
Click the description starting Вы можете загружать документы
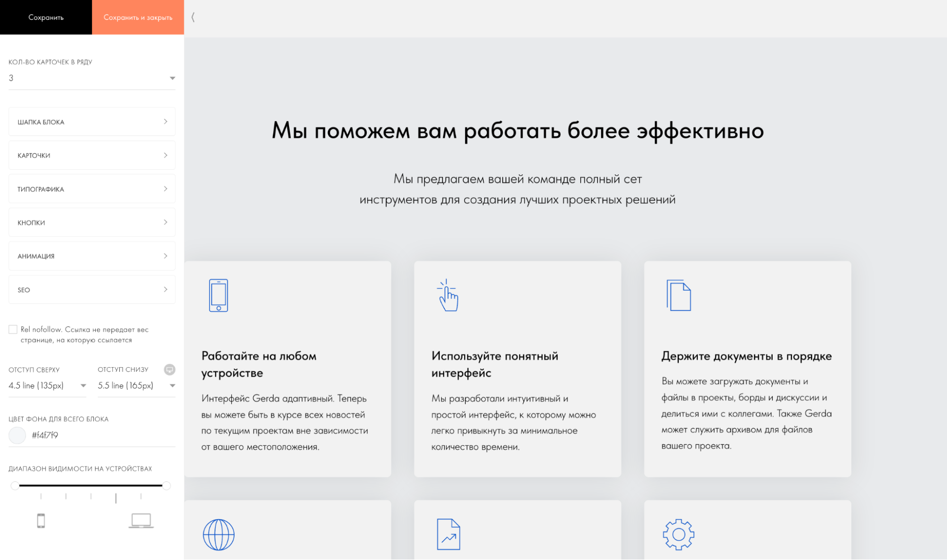[x=747, y=414]
